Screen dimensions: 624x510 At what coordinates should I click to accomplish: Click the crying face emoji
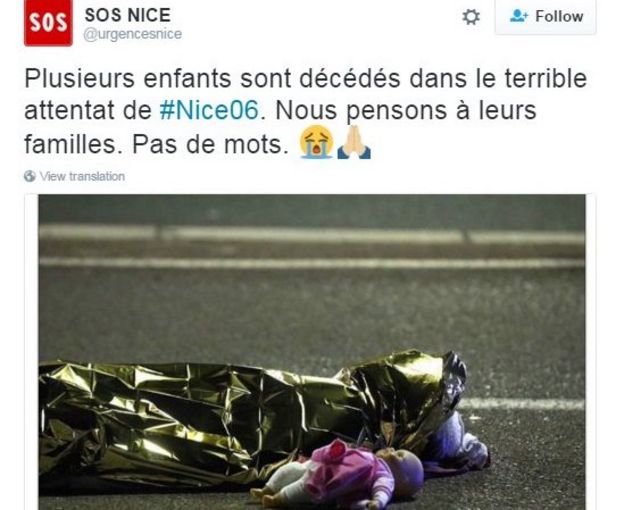click(x=316, y=142)
